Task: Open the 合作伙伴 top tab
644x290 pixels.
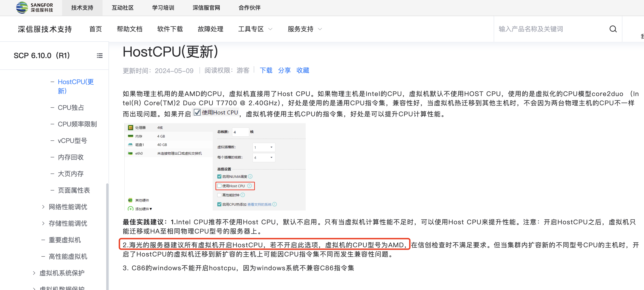Action: tap(249, 8)
